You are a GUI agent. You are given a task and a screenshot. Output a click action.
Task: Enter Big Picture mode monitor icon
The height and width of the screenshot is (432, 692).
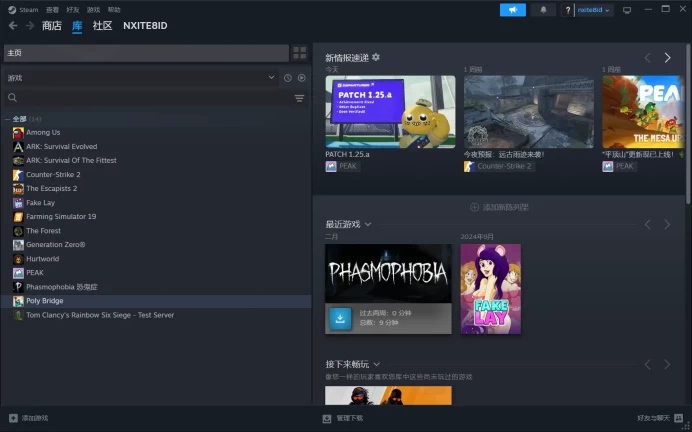(627, 10)
